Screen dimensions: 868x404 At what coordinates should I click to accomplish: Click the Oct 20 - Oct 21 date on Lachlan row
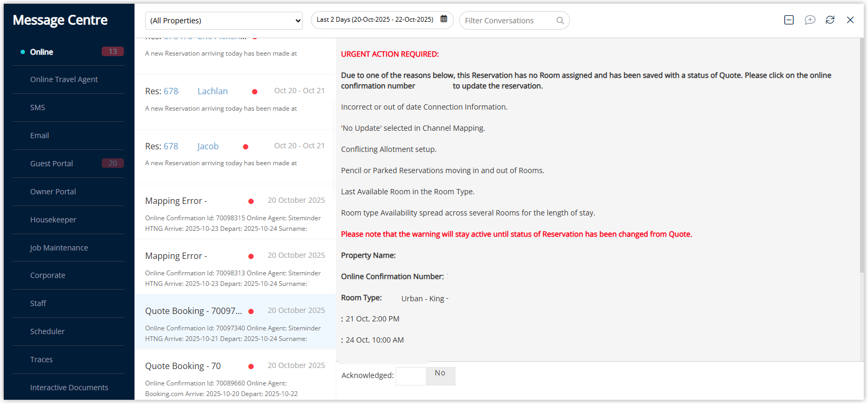[x=299, y=91]
